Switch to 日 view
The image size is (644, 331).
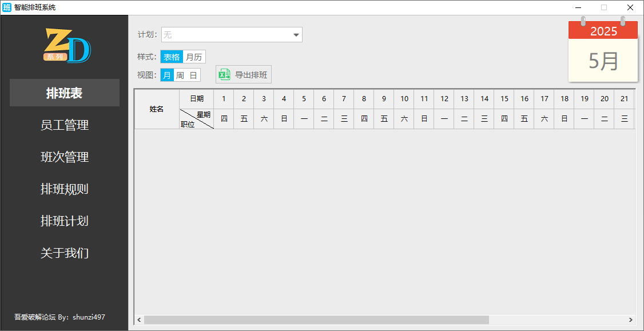194,75
